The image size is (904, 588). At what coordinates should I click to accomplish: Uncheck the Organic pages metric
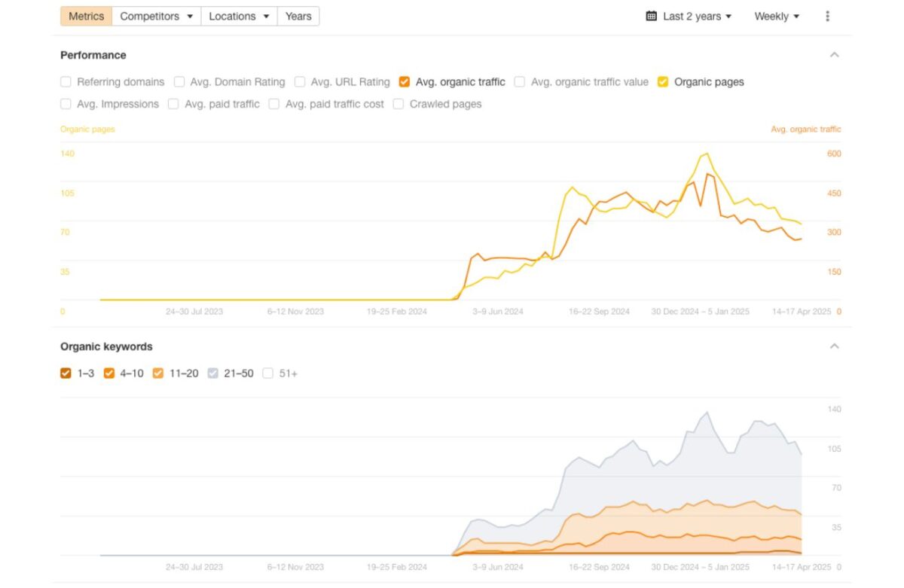663,82
